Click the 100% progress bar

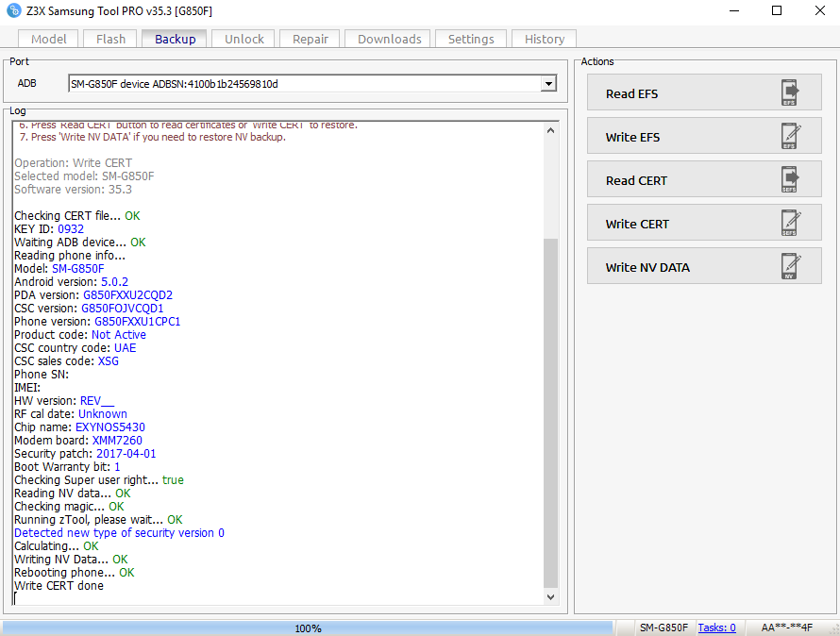[308, 628]
